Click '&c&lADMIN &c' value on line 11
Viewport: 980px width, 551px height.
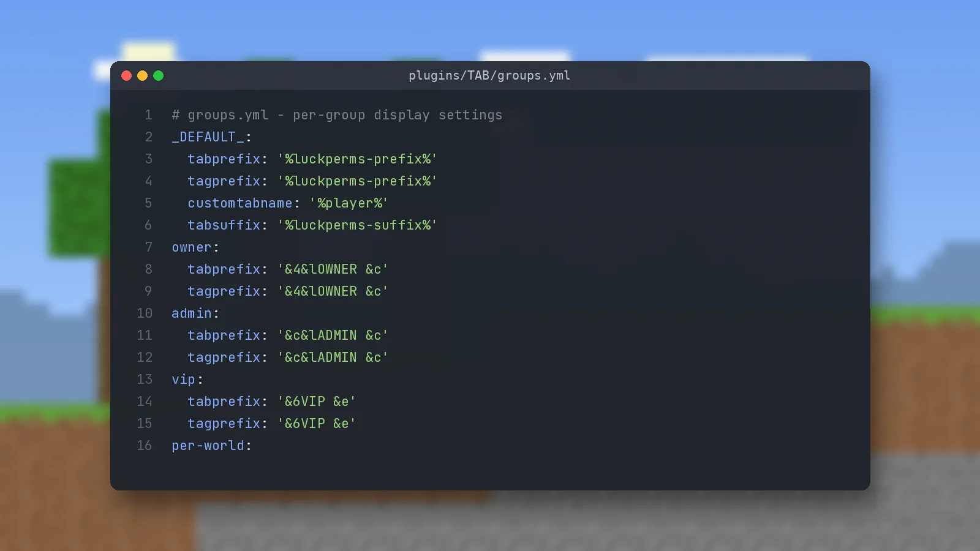[x=333, y=335]
